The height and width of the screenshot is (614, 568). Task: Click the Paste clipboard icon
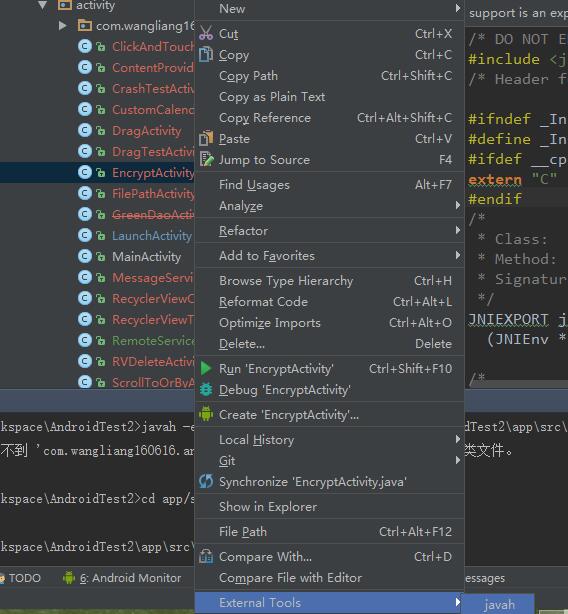pyautogui.click(x=206, y=138)
